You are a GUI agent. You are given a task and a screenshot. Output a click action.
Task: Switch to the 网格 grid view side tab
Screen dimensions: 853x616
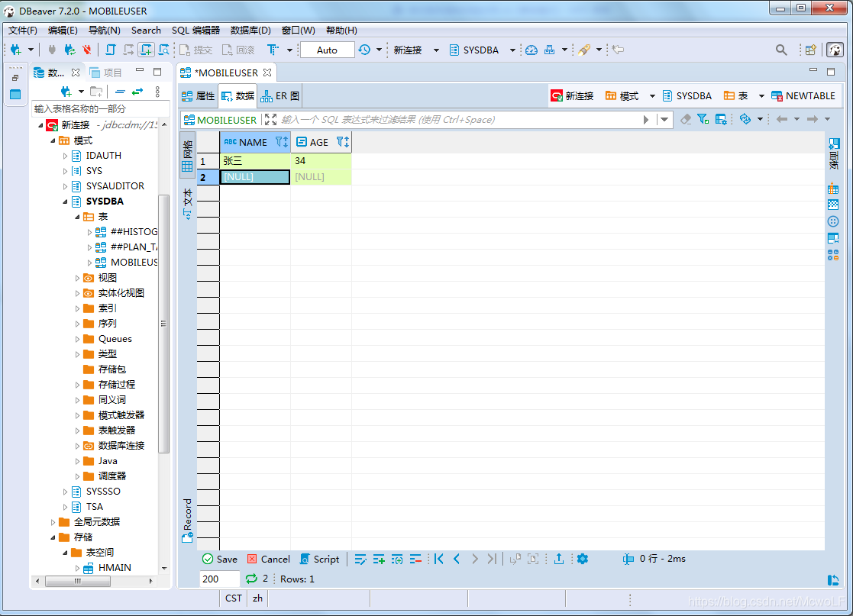[x=187, y=156]
